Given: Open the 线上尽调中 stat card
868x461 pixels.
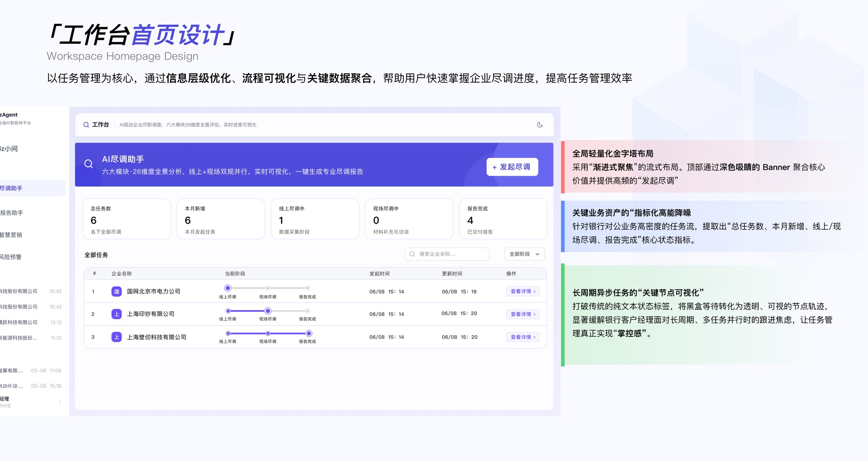Looking at the screenshot, I should tap(315, 219).
